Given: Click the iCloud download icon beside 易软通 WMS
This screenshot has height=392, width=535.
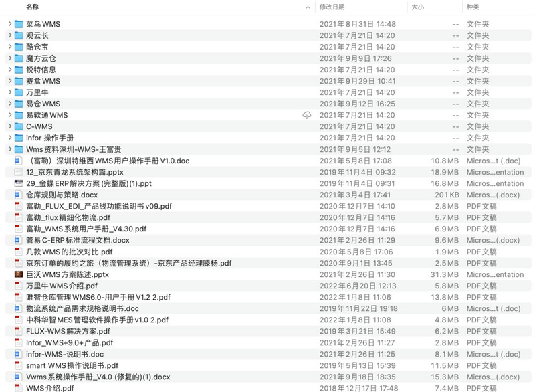Looking at the screenshot, I should pos(306,115).
